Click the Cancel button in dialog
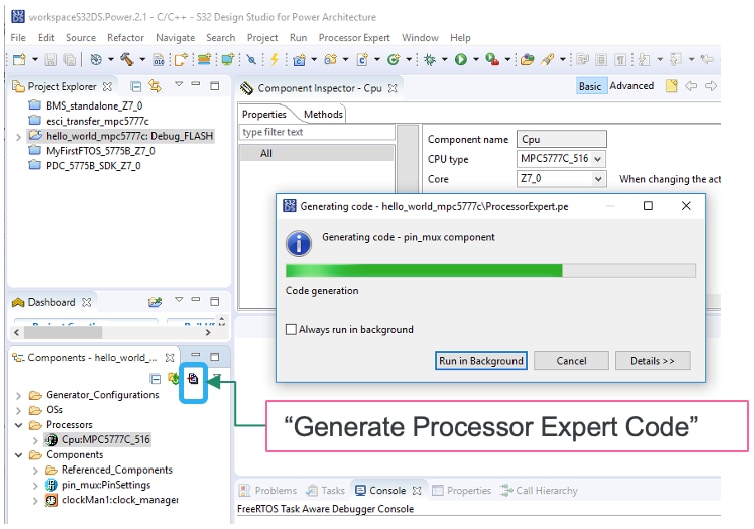754x529 pixels. (571, 361)
